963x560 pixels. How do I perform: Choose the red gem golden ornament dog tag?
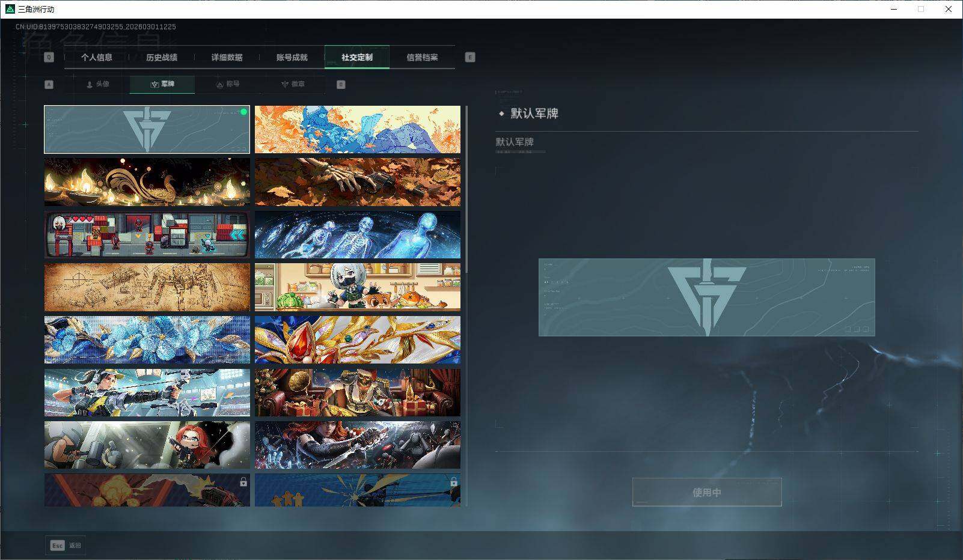point(358,340)
